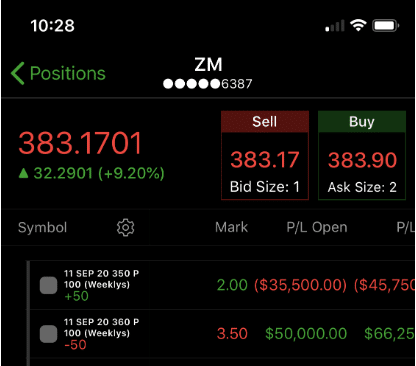Viewport: 416px width, 366px height.
Task: Tap the $50,000.00 P/L Open value
Action: point(306,334)
